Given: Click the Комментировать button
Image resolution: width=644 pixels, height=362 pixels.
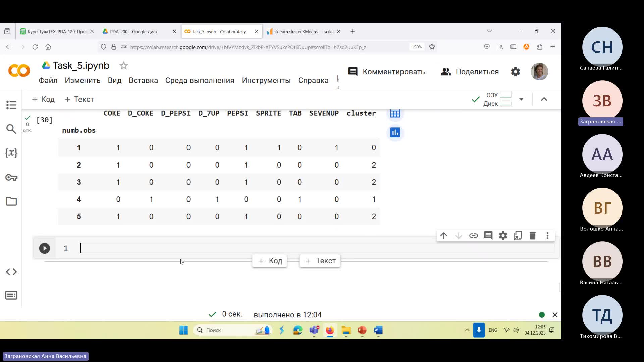Looking at the screenshot, I should (386, 72).
